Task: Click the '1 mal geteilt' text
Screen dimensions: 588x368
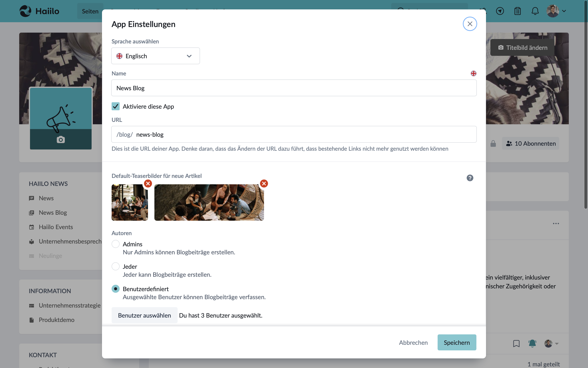Action: point(543,364)
